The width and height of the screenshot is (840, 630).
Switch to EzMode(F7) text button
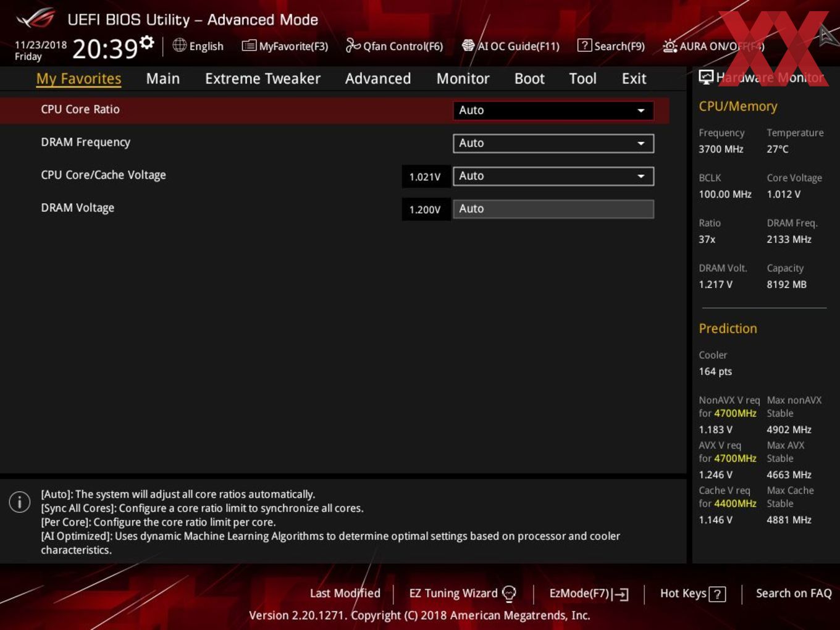579,593
